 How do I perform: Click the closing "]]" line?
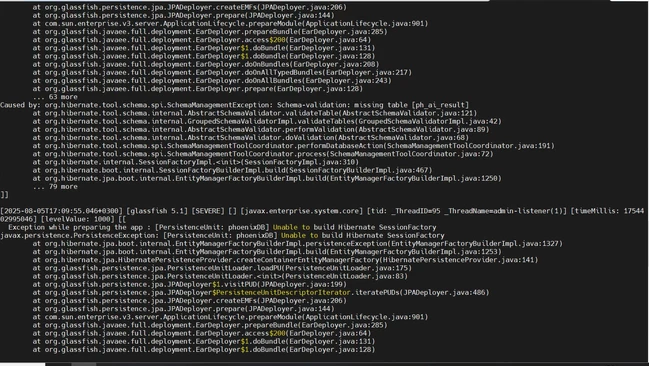click(4, 195)
